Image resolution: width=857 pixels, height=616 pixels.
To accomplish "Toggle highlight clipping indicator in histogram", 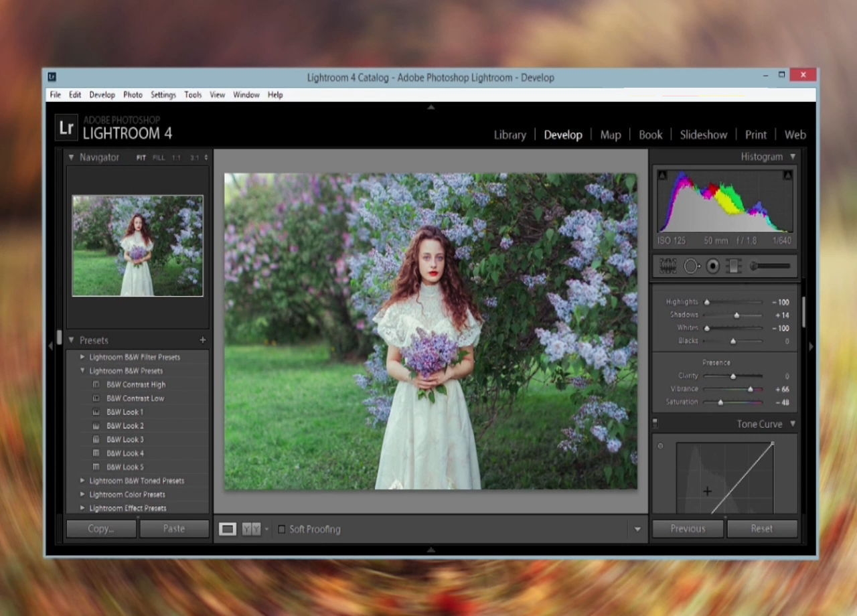I will coord(788,175).
